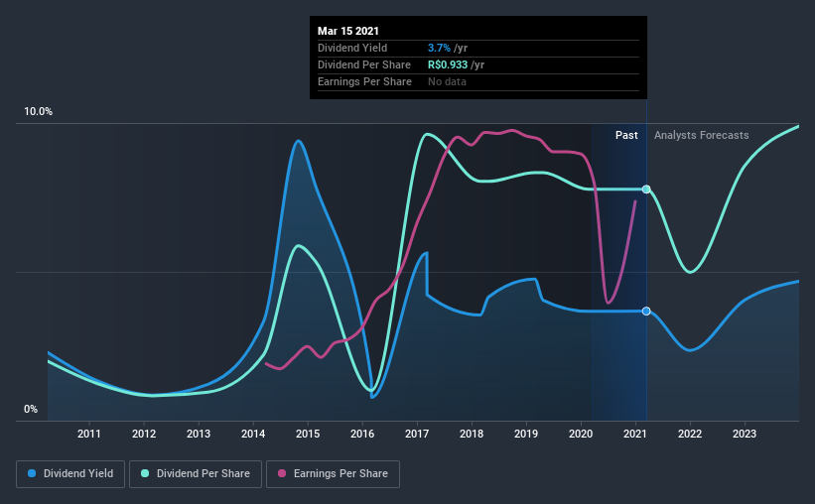The image size is (815, 504).
Task: Click the 2021 x-axis label
Action: pos(635,434)
